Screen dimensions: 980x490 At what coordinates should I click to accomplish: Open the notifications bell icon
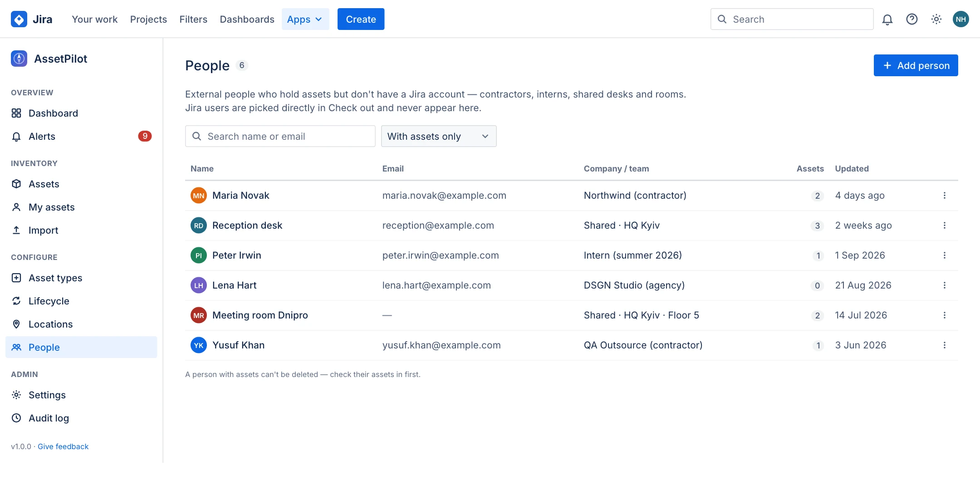(887, 19)
